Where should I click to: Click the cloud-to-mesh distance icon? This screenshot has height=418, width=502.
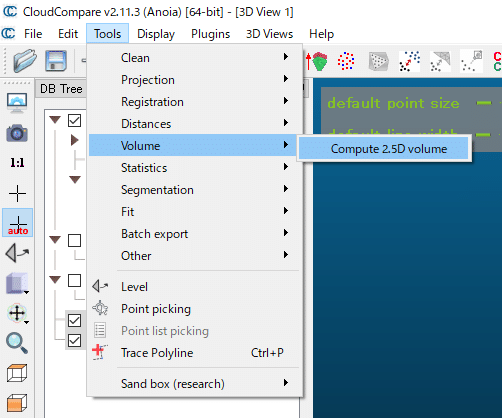(440, 61)
